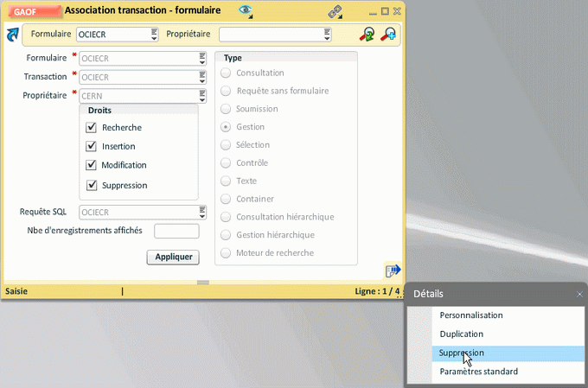Uncheck the Recherche checkbox

point(91,127)
